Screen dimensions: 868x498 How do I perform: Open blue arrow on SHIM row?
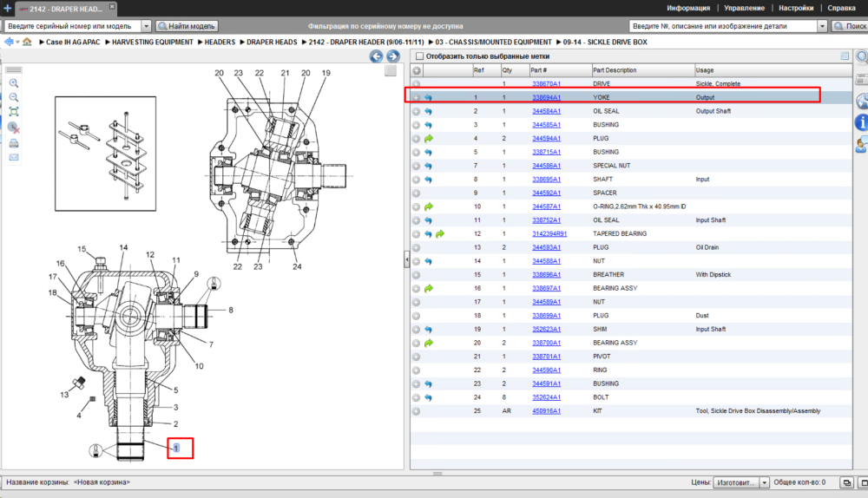429,330
